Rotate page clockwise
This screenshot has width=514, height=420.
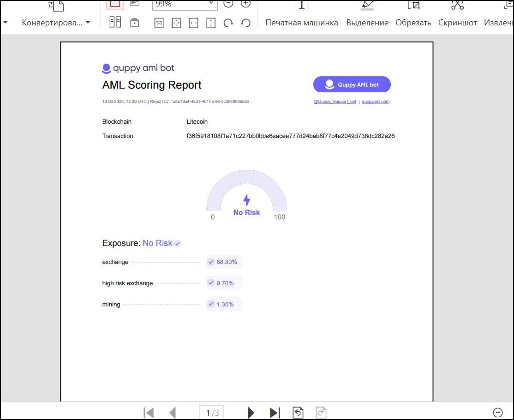pyautogui.click(x=228, y=23)
